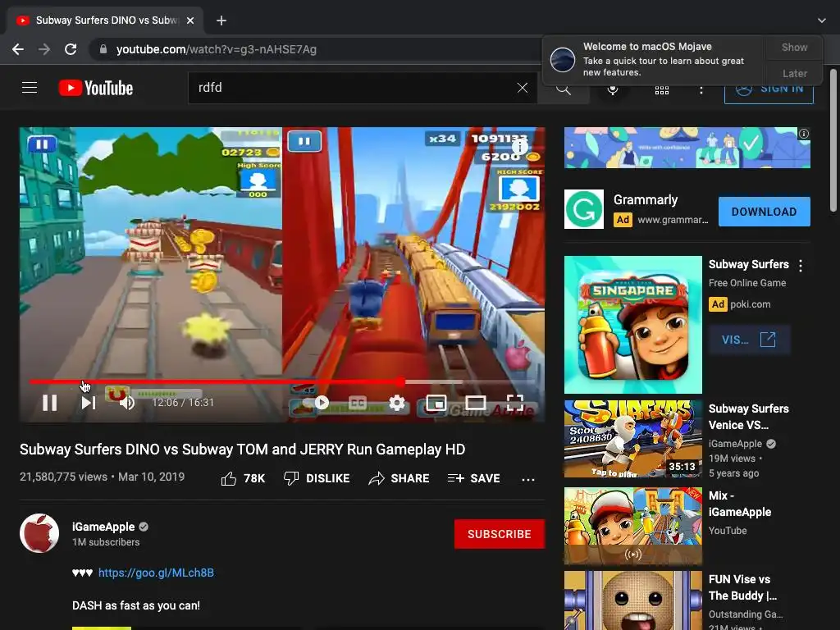Open the Subway Surfers Venice VS title
The width and height of the screenshot is (840, 630).
(748, 417)
